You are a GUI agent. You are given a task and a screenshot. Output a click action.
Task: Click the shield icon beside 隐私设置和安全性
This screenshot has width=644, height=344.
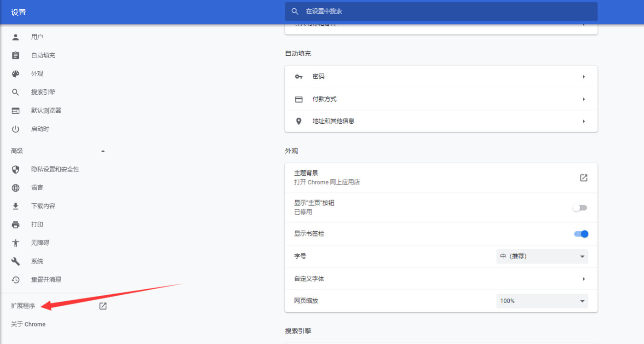[x=16, y=169]
